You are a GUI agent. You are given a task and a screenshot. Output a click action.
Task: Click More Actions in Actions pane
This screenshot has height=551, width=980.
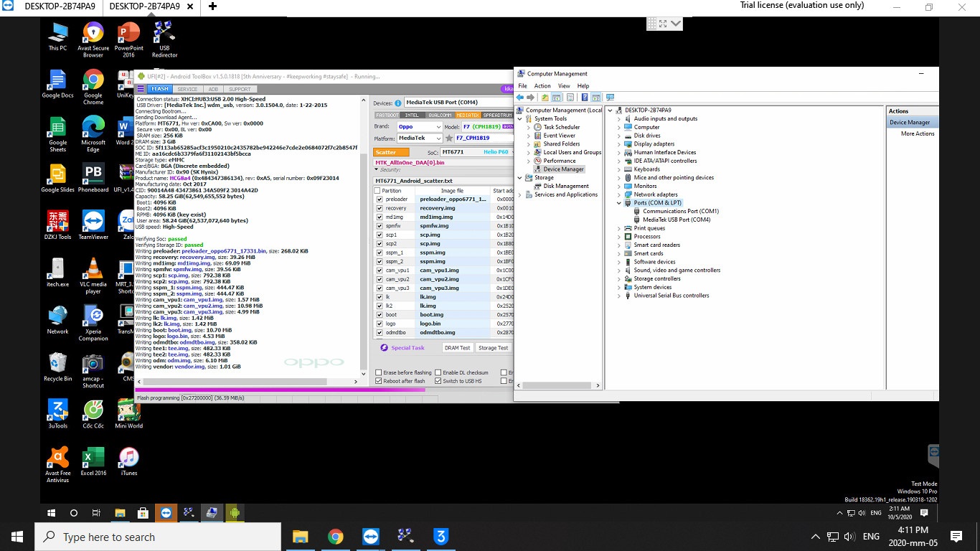pos(918,133)
